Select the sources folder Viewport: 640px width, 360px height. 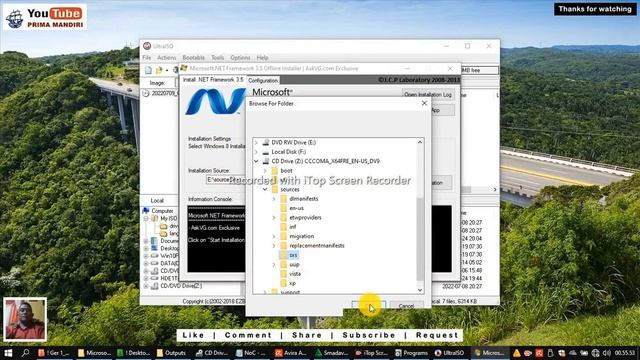[290, 189]
